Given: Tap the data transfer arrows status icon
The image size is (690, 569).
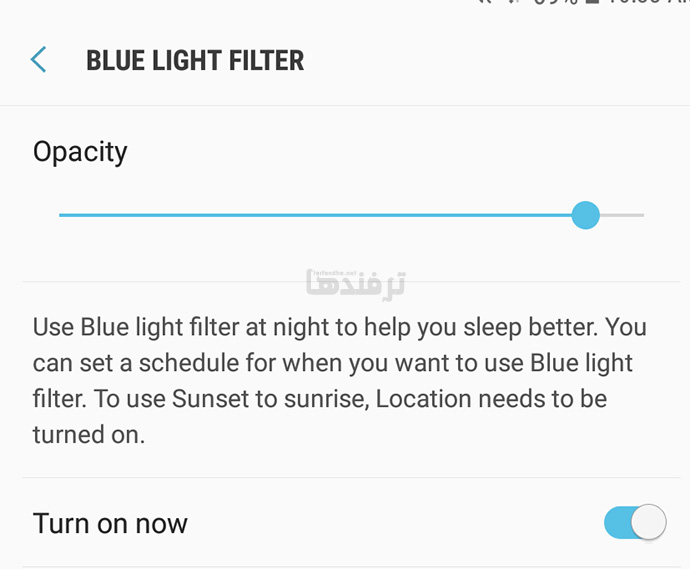Looking at the screenshot, I should click(x=514, y=2).
